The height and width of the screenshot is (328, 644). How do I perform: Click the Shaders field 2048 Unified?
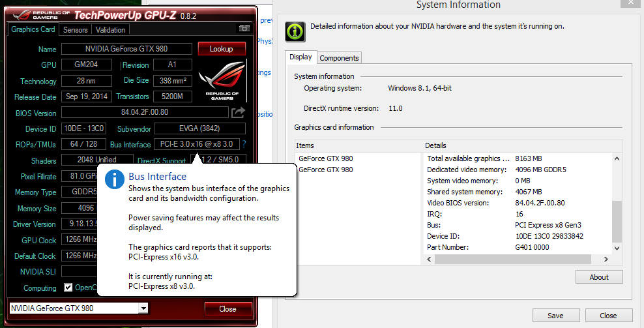pyautogui.click(x=97, y=160)
